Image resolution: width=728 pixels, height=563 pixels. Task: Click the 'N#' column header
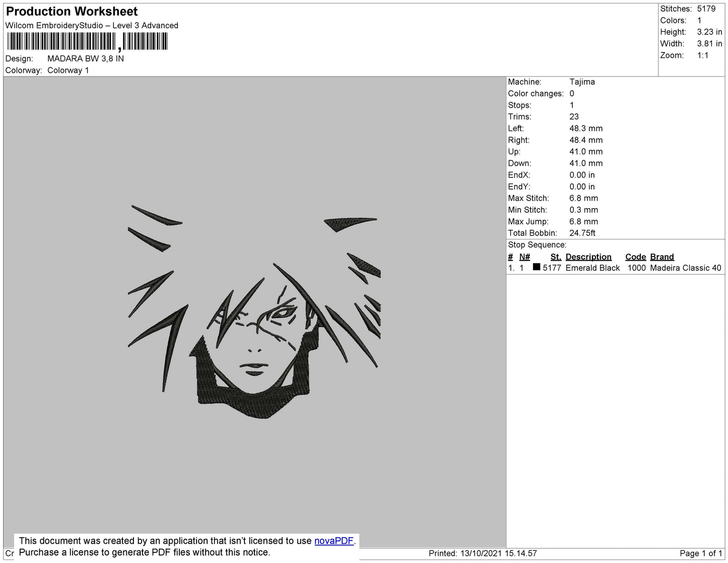click(524, 257)
